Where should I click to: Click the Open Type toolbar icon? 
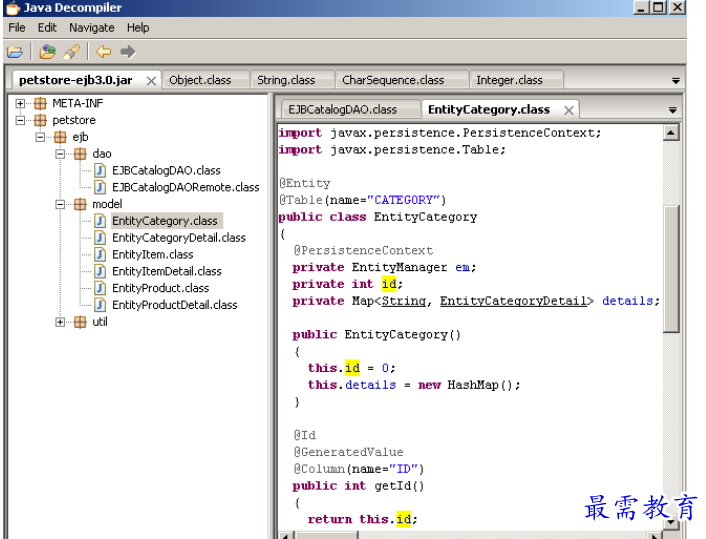click(47, 52)
